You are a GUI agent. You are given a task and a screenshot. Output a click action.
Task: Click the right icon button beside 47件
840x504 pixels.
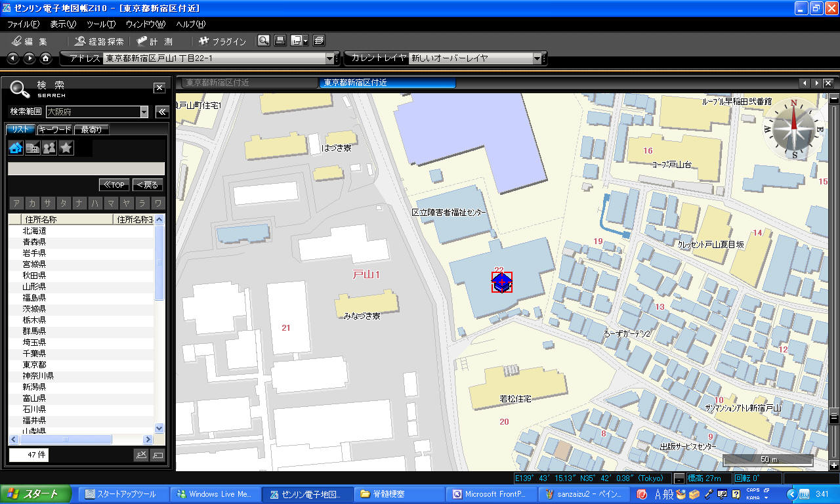[x=157, y=455]
